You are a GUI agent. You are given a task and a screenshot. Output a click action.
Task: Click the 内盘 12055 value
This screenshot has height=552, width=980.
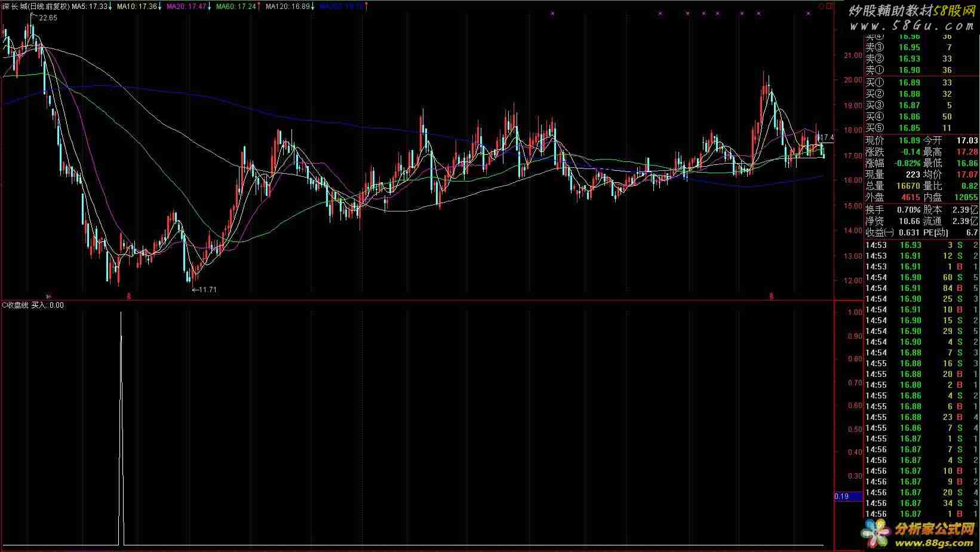966,197
